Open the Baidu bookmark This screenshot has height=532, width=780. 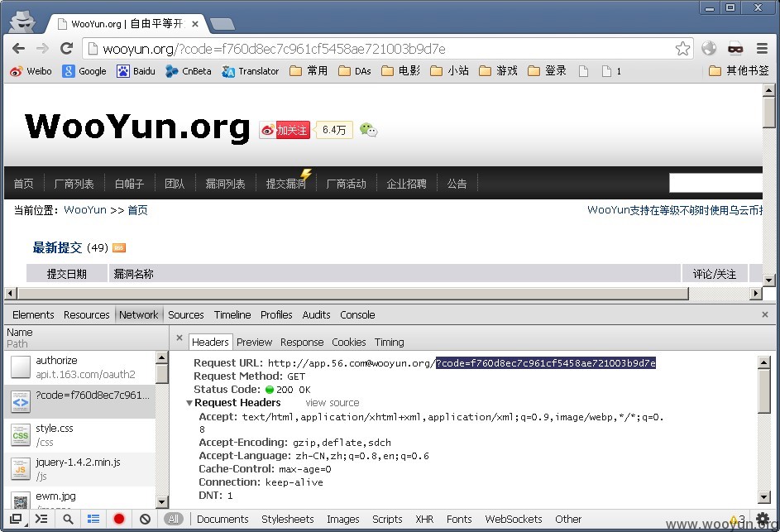pos(136,71)
